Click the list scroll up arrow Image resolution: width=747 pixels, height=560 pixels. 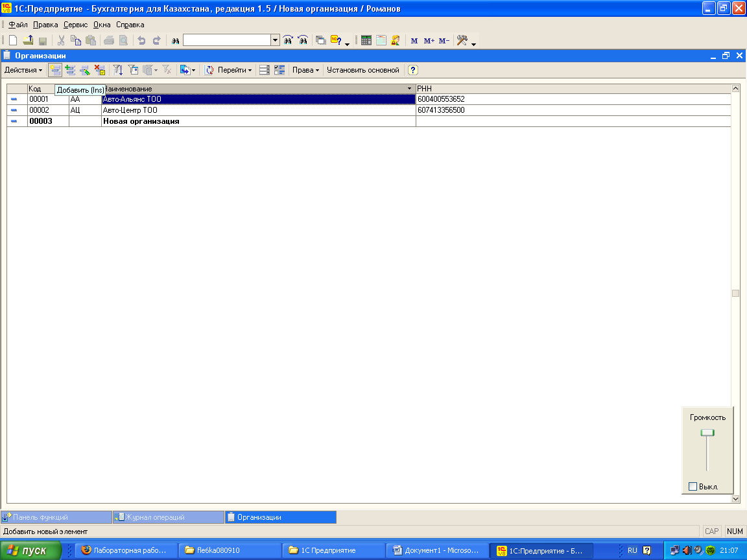[x=735, y=89]
